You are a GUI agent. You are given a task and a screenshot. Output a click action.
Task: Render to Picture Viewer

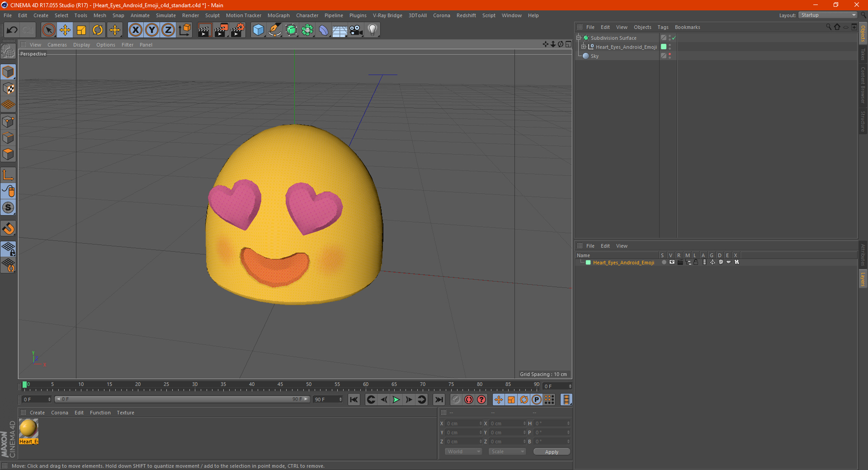(x=221, y=30)
